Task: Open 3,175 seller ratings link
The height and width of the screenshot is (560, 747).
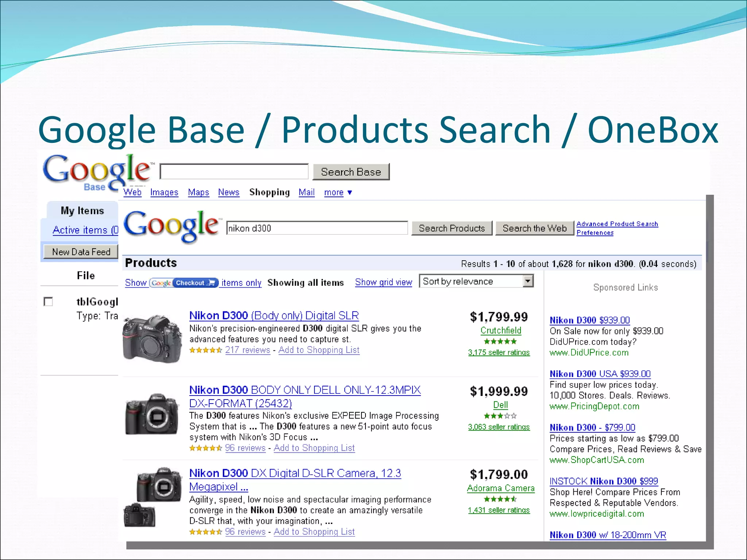Action: [x=499, y=353]
